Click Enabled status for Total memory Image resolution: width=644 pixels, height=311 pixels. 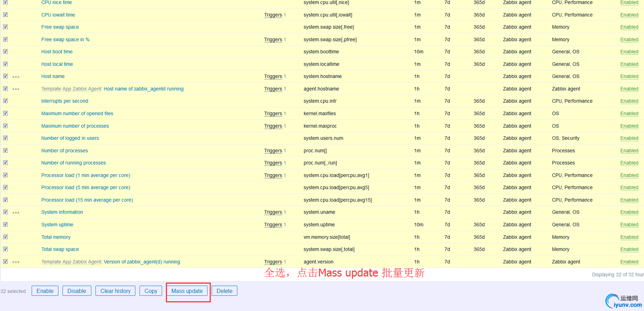tap(629, 237)
